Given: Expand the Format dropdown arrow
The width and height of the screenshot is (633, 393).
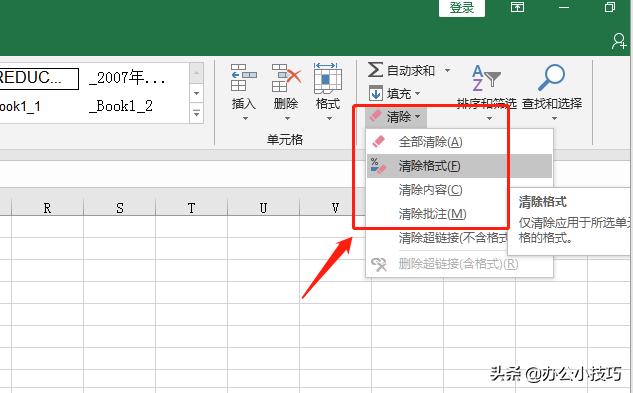Looking at the screenshot, I should (x=329, y=119).
